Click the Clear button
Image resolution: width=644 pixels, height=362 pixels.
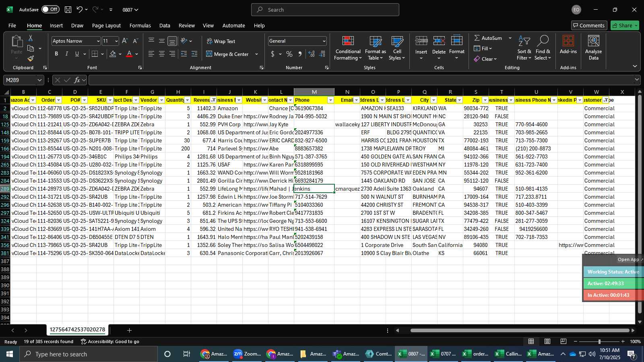tap(485, 59)
